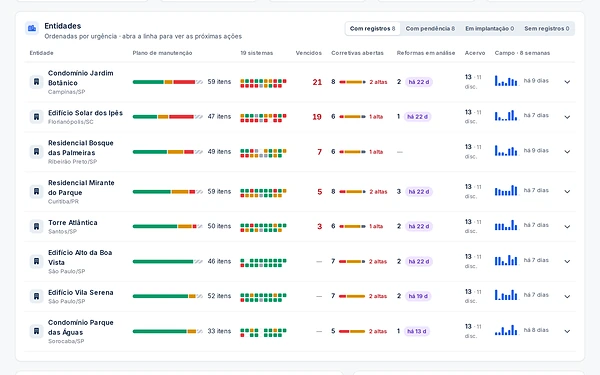600x375 pixels.
Task: Open Residencial Mirante do Parque entity name
Action: pos(81,188)
